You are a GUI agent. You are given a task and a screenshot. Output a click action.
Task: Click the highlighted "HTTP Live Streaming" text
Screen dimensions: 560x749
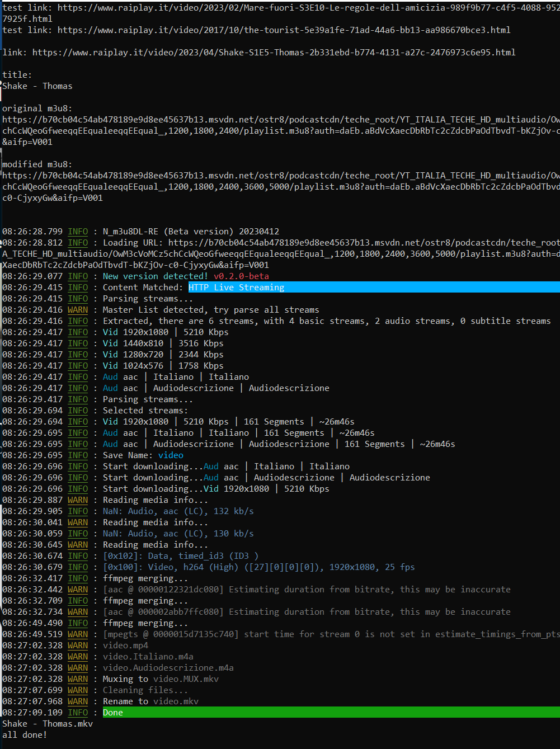coord(236,288)
